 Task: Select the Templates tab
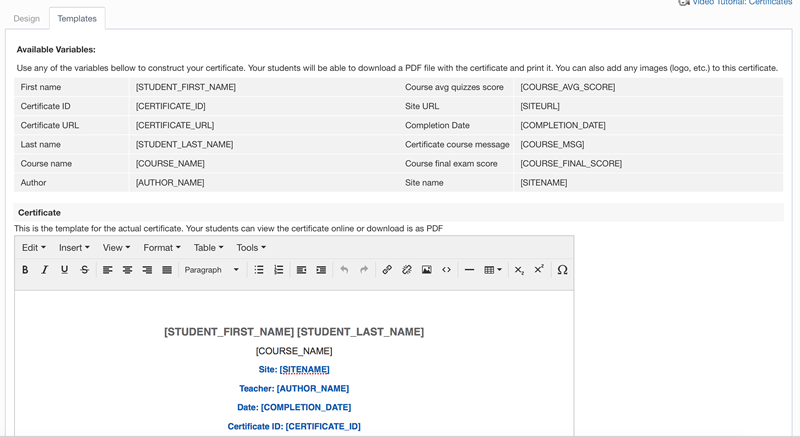[x=77, y=18]
